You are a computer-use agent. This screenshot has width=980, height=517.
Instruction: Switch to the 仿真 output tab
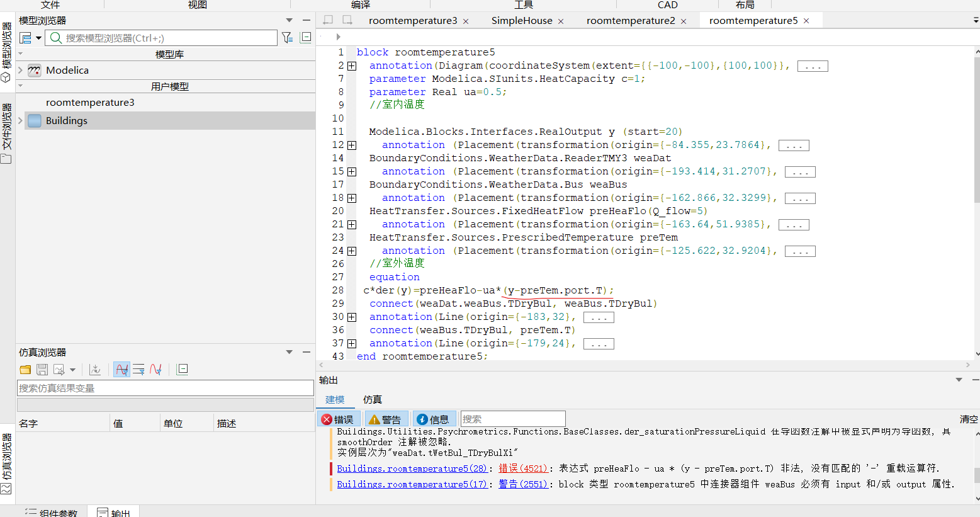coord(373,400)
